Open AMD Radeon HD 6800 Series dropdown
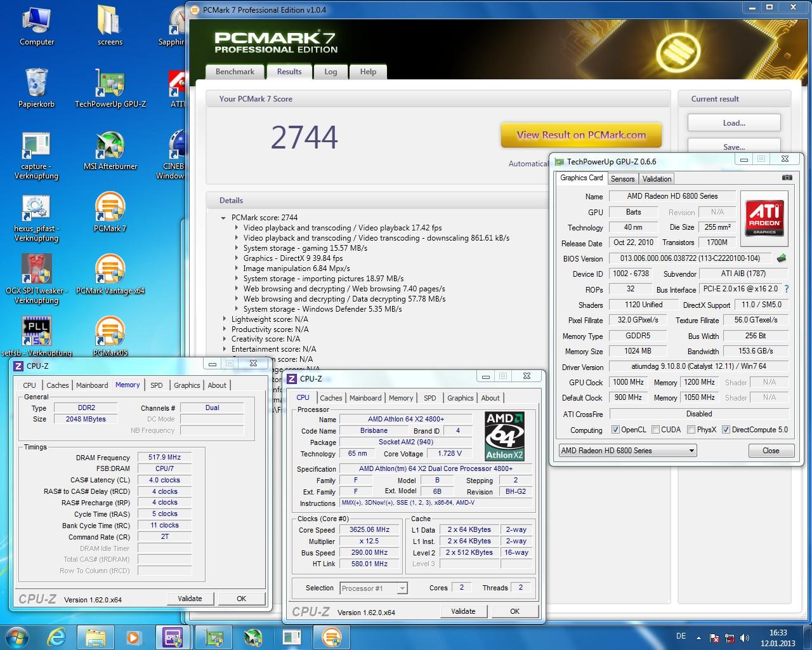Viewport: 812px width, 650px height. point(627,451)
